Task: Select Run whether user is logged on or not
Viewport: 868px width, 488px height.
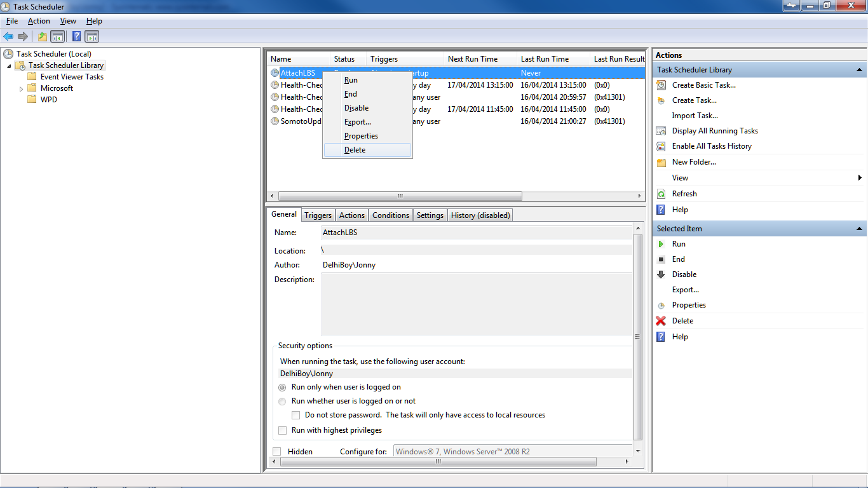Action: [x=283, y=401]
